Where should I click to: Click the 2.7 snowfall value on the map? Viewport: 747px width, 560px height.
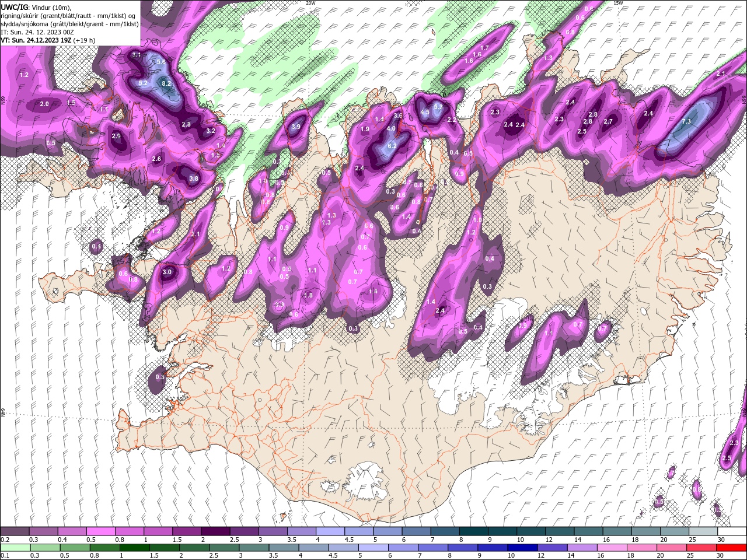(608, 121)
